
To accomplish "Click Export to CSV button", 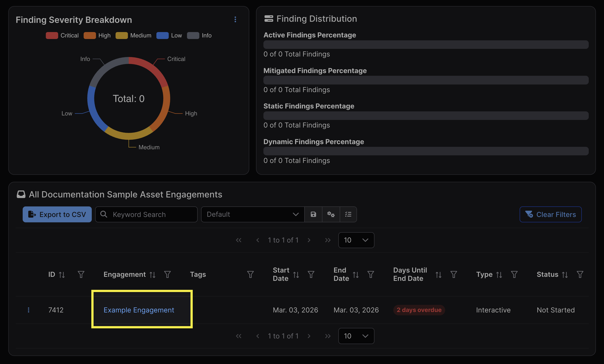I will [57, 214].
